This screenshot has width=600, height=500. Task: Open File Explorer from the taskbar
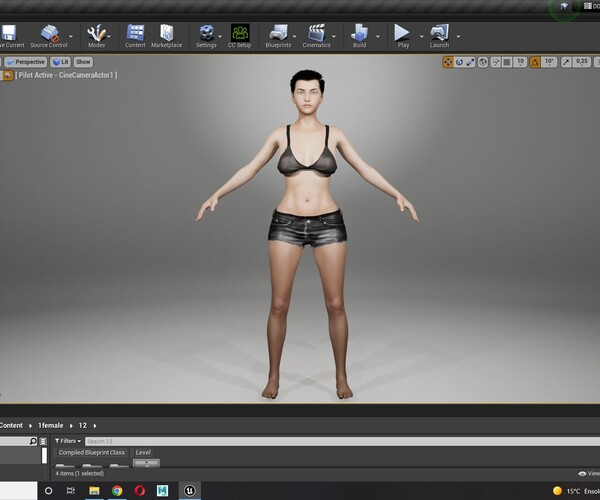click(94, 491)
